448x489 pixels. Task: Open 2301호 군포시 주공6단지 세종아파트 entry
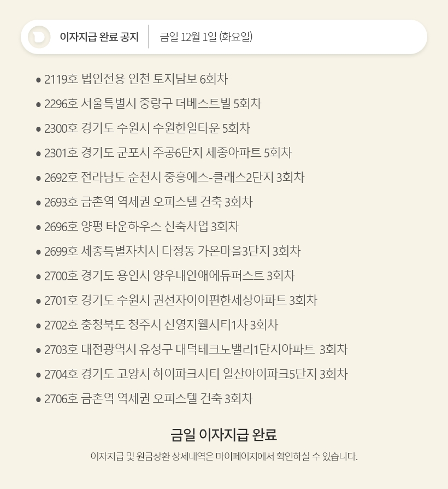pos(168,153)
